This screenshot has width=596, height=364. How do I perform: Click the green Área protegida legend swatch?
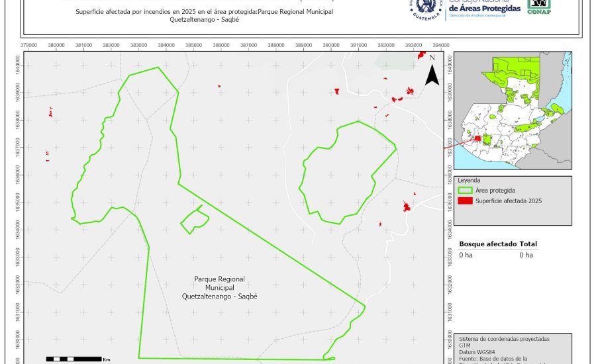[465, 190]
